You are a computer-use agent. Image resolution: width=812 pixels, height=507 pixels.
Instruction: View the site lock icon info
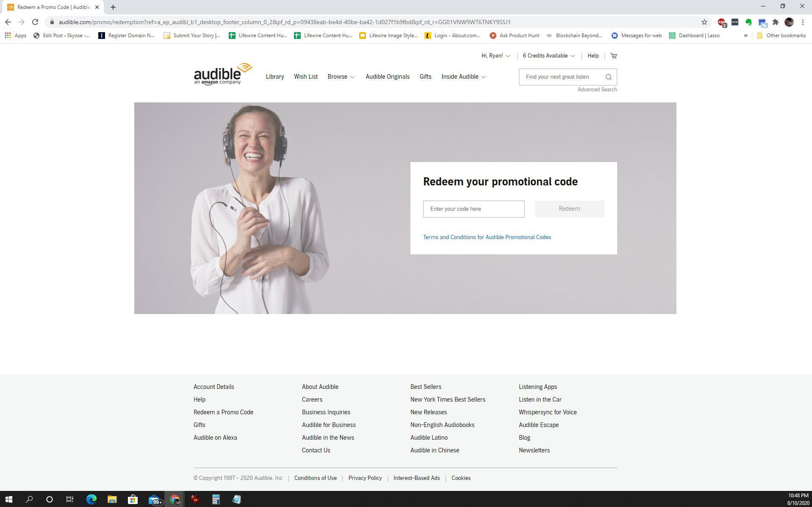(52, 22)
